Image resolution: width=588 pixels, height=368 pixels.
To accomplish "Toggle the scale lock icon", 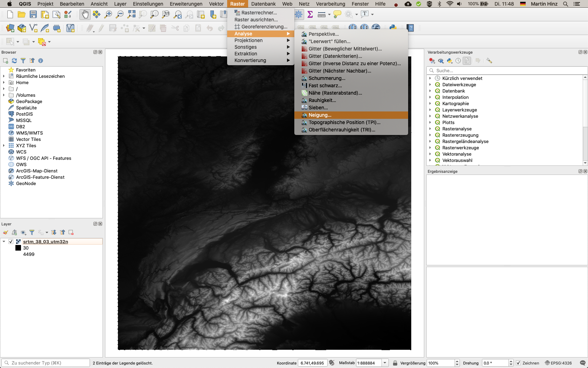I will (x=395, y=363).
